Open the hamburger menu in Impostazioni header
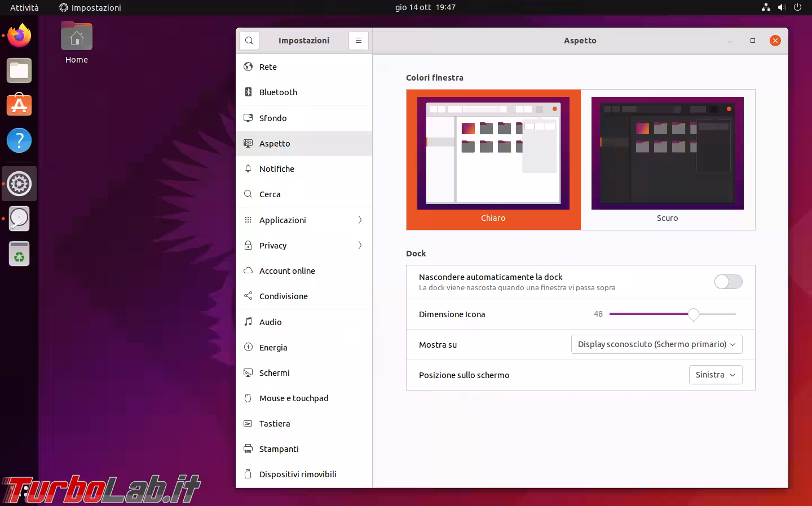The height and width of the screenshot is (506, 812). point(358,41)
